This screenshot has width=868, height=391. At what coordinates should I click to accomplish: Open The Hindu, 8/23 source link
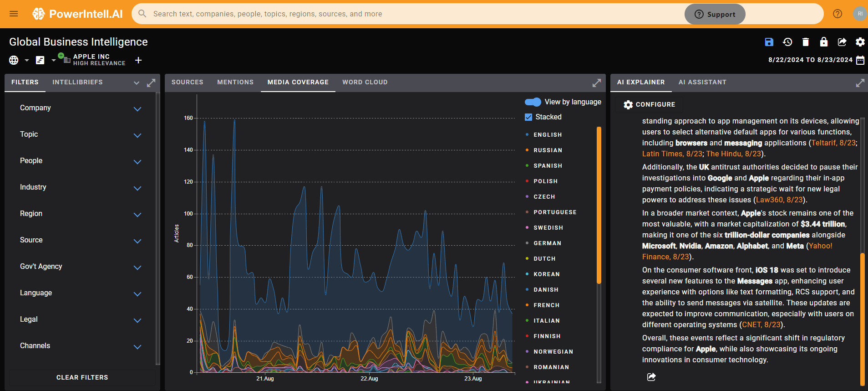tap(733, 154)
